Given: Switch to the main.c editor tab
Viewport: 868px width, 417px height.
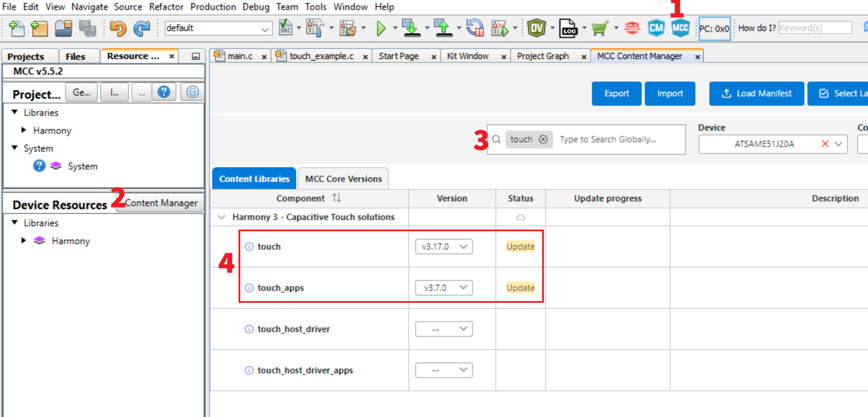Looking at the screenshot, I should 240,56.
